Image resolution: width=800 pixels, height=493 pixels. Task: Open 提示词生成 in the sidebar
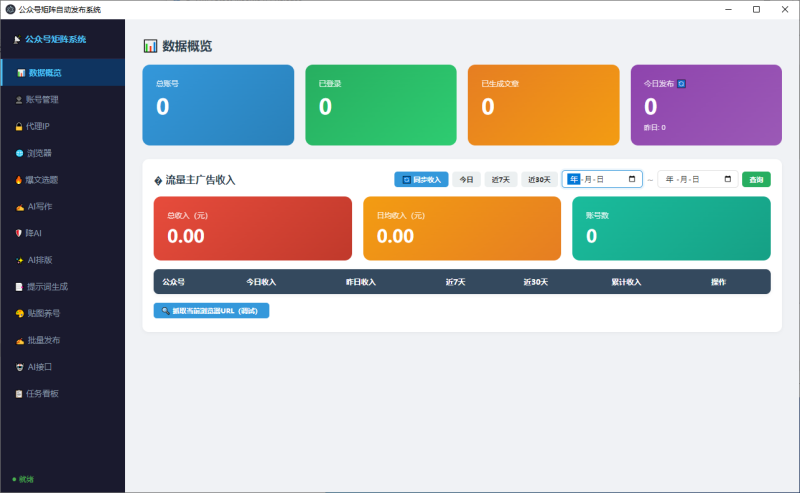[x=63, y=286]
